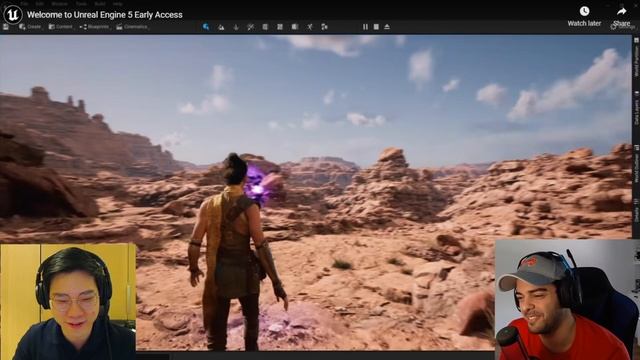Open the Create dropdown in the toolbar

point(30,27)
